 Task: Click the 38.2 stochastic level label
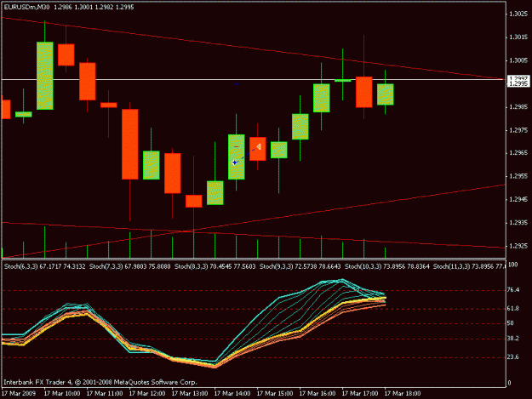pos(513,339)
